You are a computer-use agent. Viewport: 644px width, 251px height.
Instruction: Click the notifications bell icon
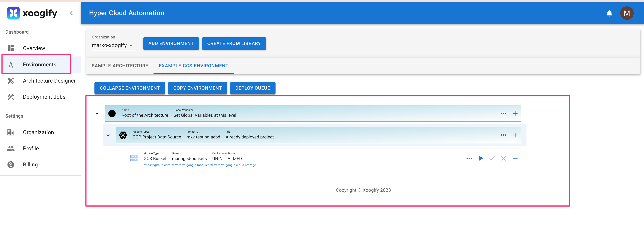tap(609, 13)
